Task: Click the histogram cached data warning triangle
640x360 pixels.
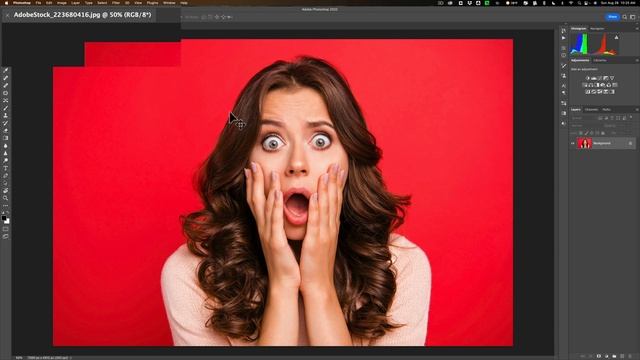Action: 616,38
